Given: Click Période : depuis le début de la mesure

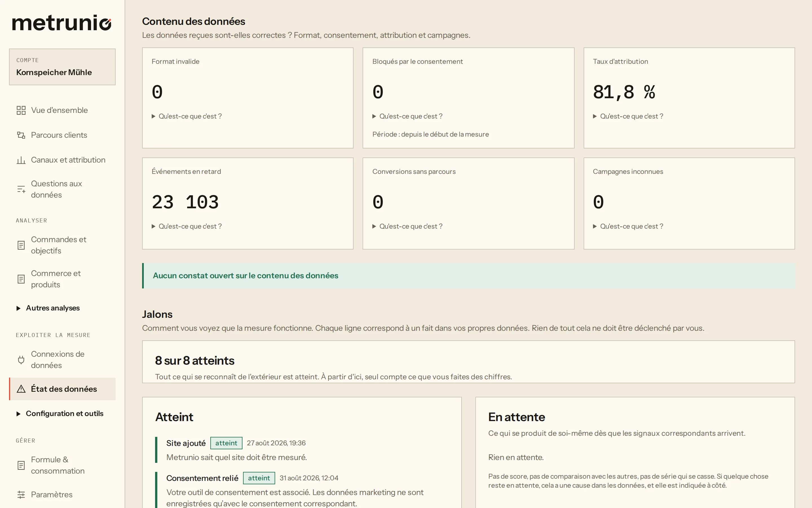Looking at the screenshot, I should click(431, 134).
